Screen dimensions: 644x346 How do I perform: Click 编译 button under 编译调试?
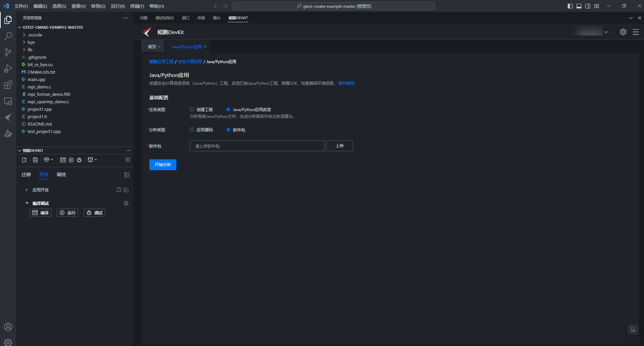(40, 213)
